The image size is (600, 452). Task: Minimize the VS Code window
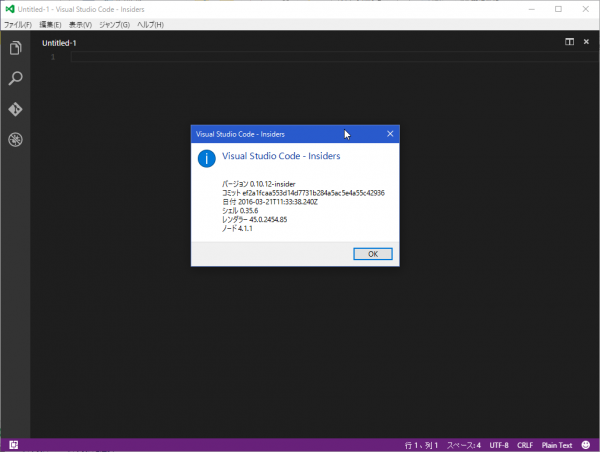tap(532, 9)
